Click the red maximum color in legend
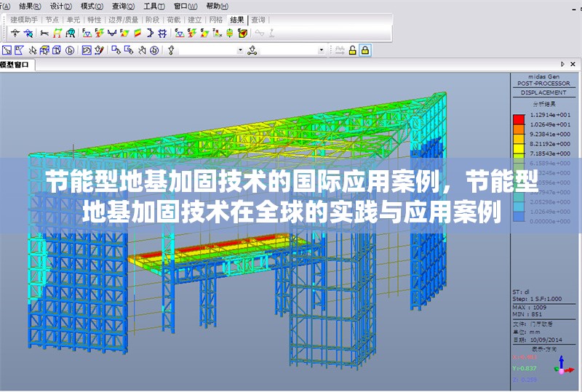This screenshot has width=582, height=392. coord(518,116)
